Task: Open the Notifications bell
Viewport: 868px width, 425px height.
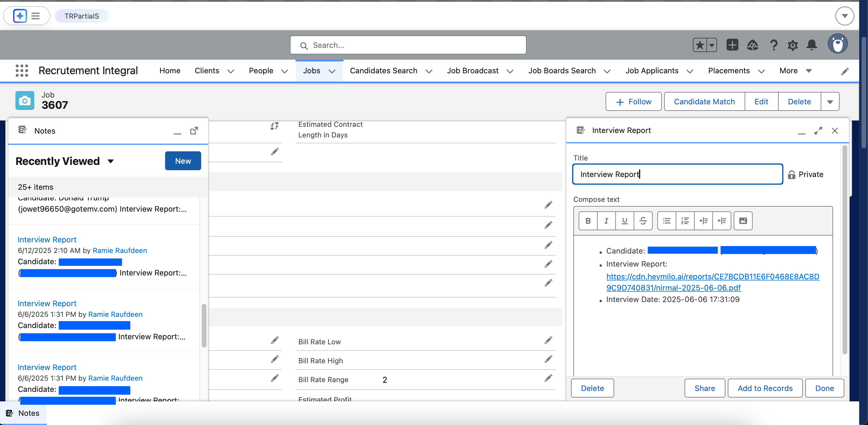Action: pyautogui.click(x=812, y=45)
